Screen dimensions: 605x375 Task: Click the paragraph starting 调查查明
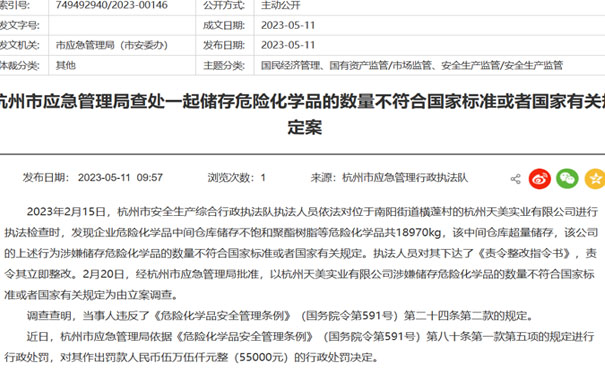(280, 316)
